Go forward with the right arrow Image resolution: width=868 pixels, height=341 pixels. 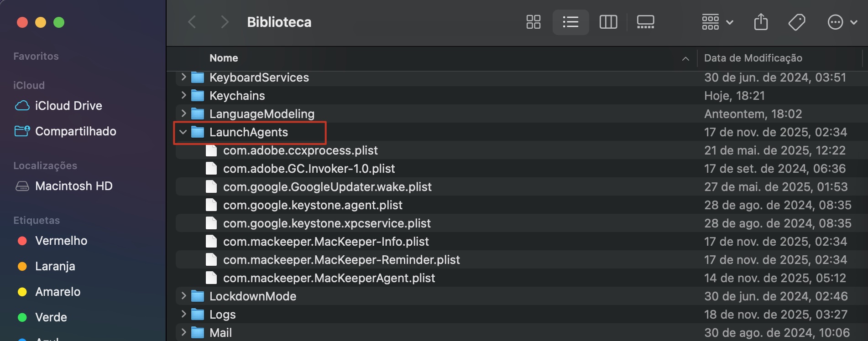(x=224, y=22)
